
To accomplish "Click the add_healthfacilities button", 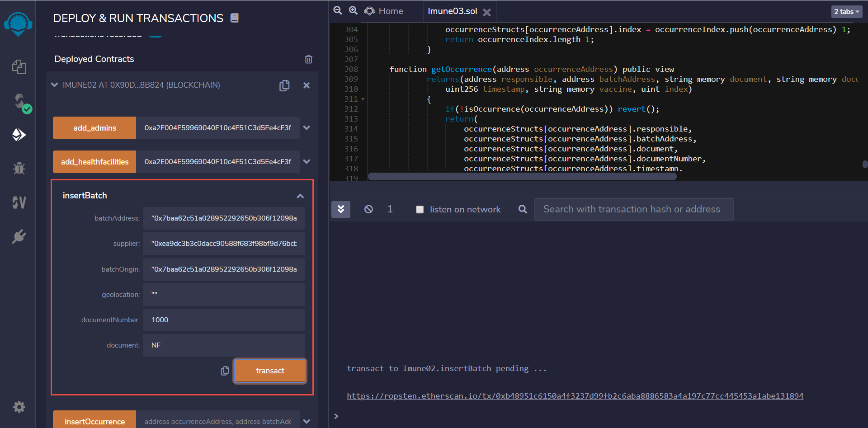I will pyautogui.click(x=94, y=162).
